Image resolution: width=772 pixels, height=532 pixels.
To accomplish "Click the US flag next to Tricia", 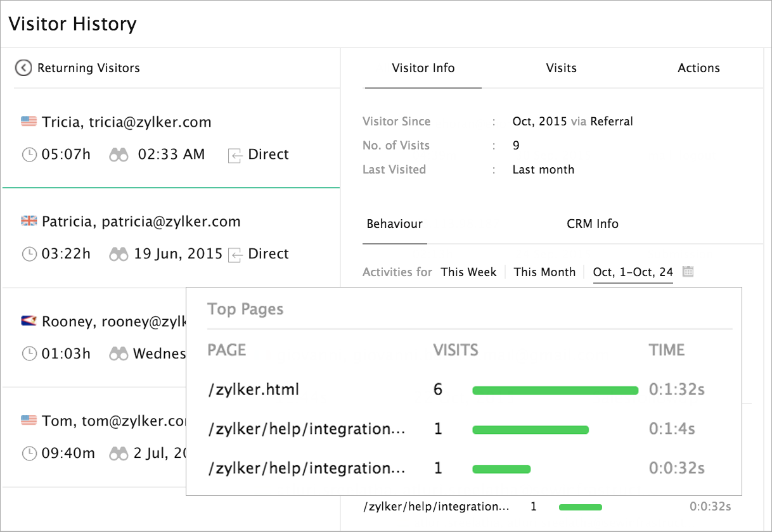I will [x=29, y=122].
